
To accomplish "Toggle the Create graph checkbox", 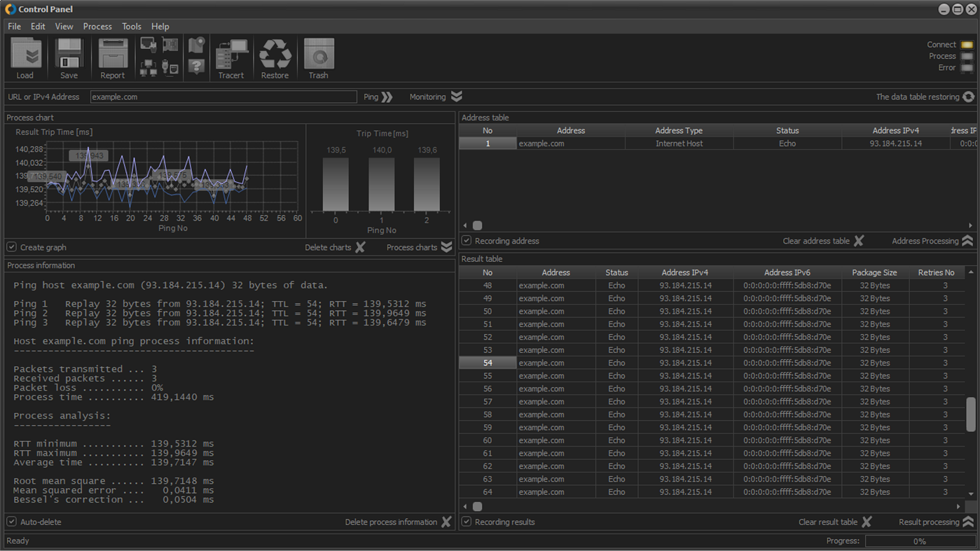I will (x=12, y=247).
